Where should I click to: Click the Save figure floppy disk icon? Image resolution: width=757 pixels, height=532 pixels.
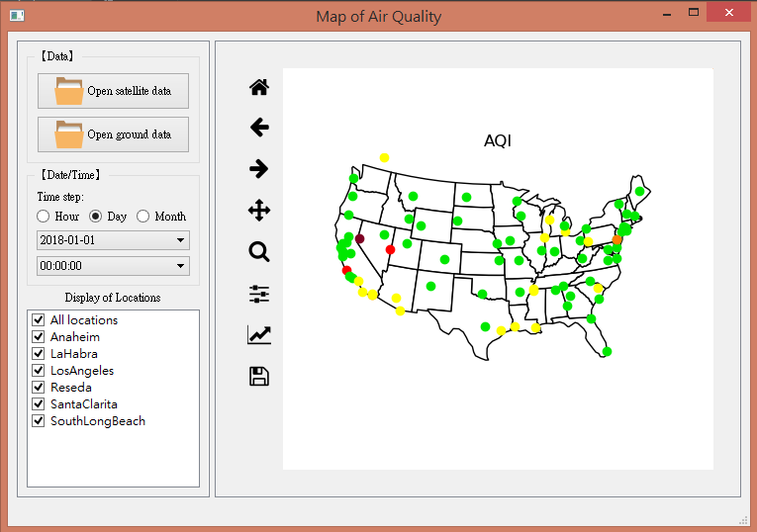[x=259, y=377]
